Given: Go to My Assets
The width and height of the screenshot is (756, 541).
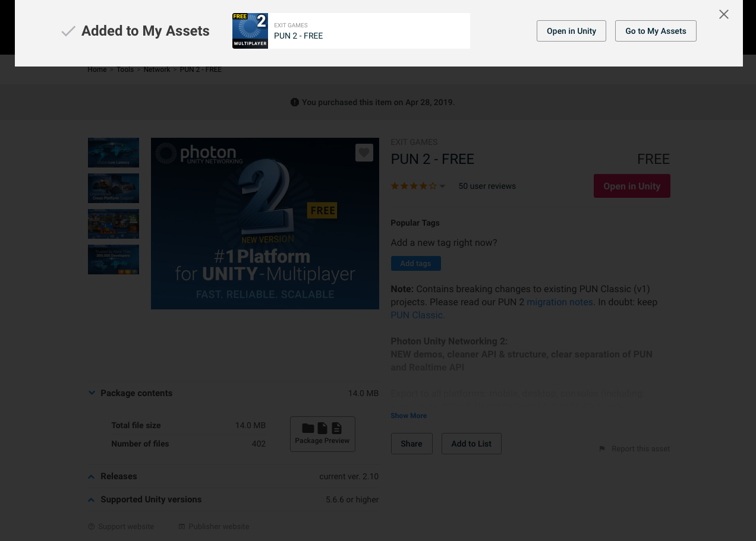Looking at the screenshot, I should click(656, 31).
